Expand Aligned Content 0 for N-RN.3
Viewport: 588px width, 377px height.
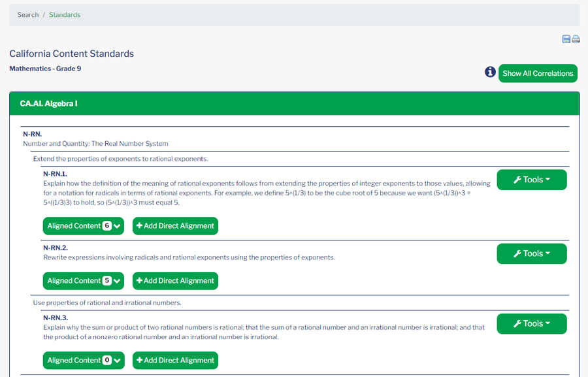pos(84,360)
